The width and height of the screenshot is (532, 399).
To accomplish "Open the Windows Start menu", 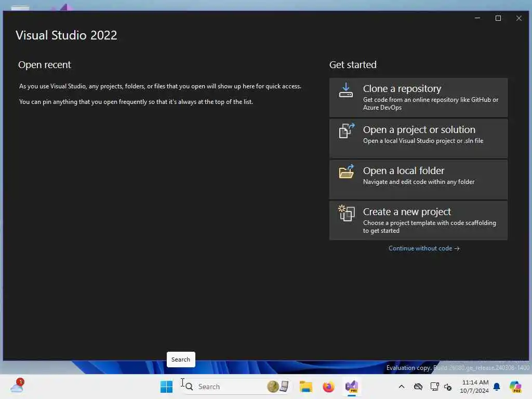I will pyautogui.click(x=166, y=387).
